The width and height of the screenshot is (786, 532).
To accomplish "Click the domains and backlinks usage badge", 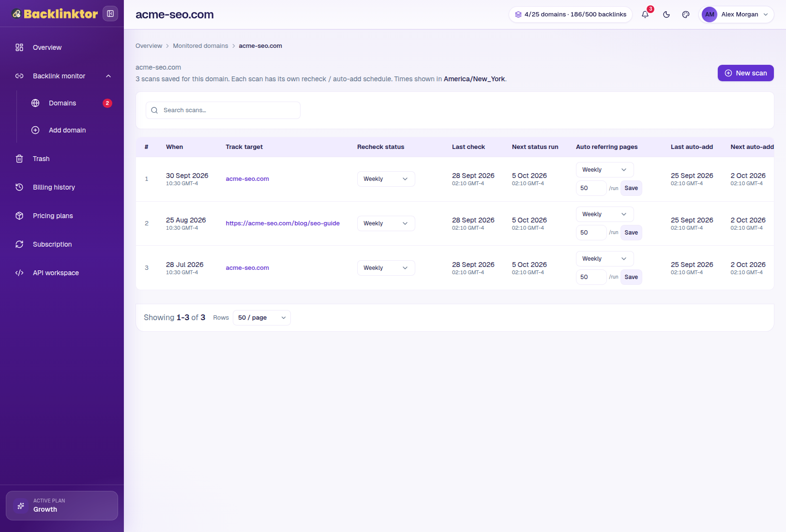I will [571, 15].
